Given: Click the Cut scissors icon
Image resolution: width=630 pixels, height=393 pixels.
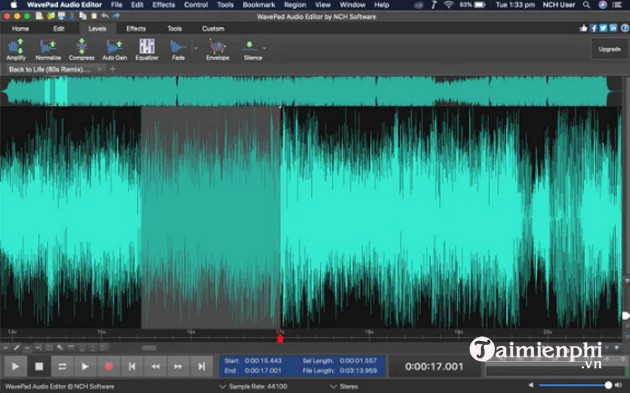Looking at the screenshot, I should click(x=72, y=16).
